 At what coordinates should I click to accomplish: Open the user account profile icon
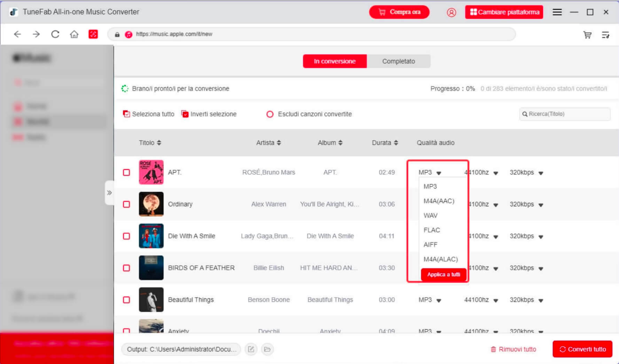(x=451, y=13)
